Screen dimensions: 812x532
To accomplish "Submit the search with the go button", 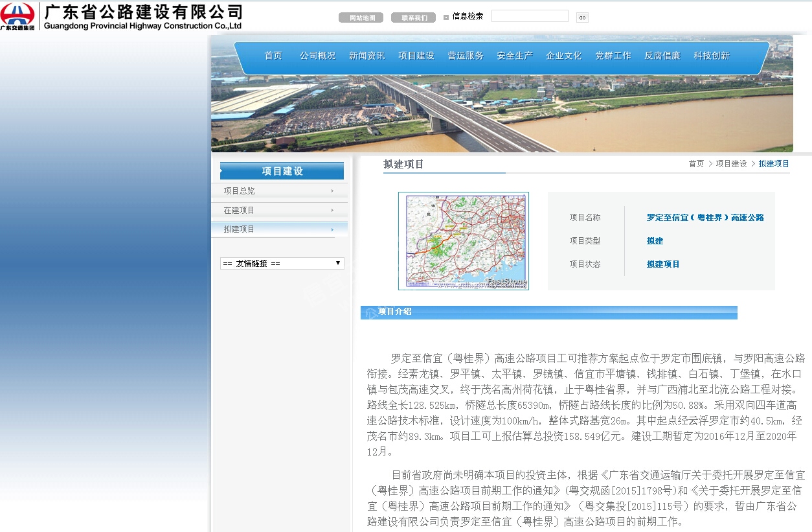I will click(x=582, y=17).
